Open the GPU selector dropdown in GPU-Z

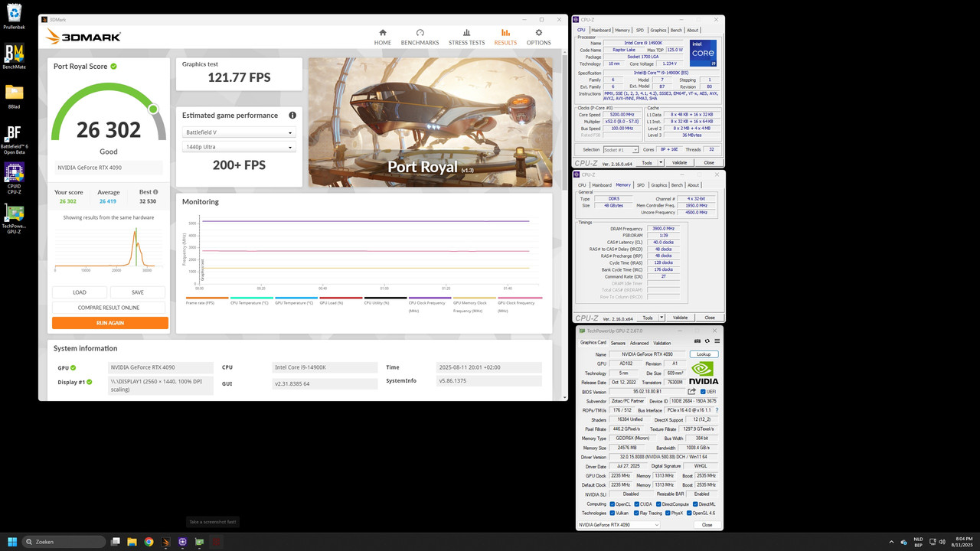pos(619,525)
